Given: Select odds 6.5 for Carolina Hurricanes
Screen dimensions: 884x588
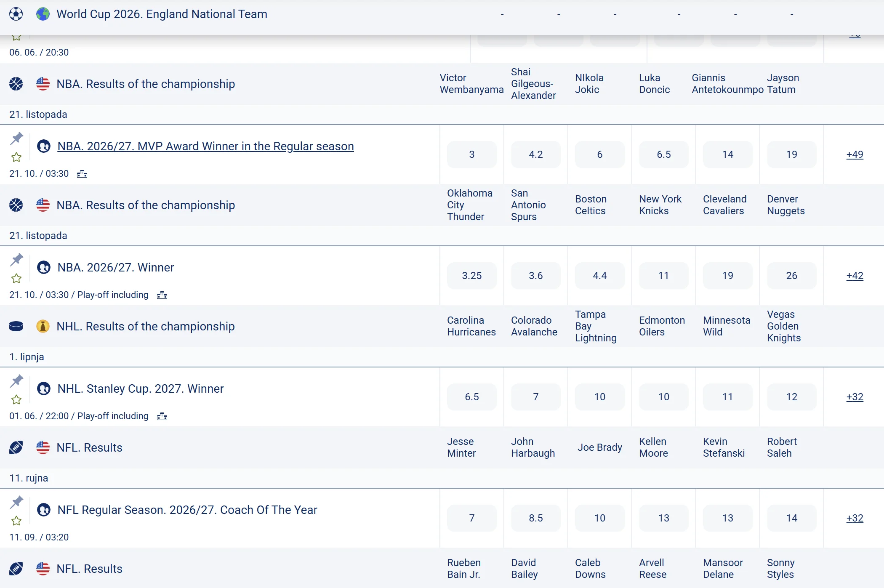Looking at the screenshot, I should click(x=472, y=397).
